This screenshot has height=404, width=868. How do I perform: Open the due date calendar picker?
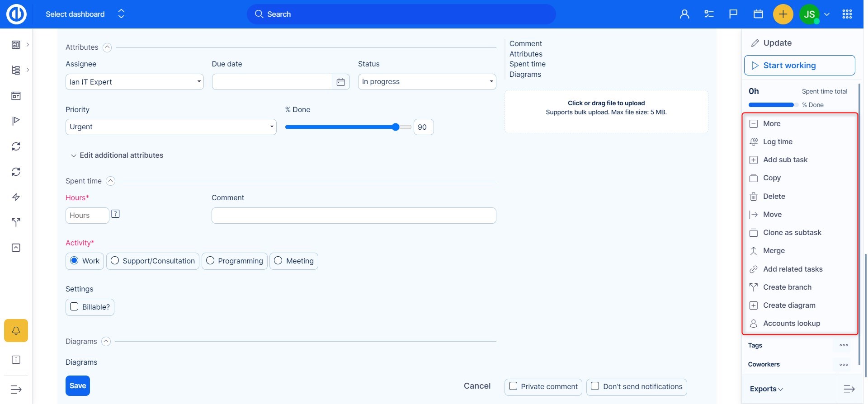pos(341,82)
